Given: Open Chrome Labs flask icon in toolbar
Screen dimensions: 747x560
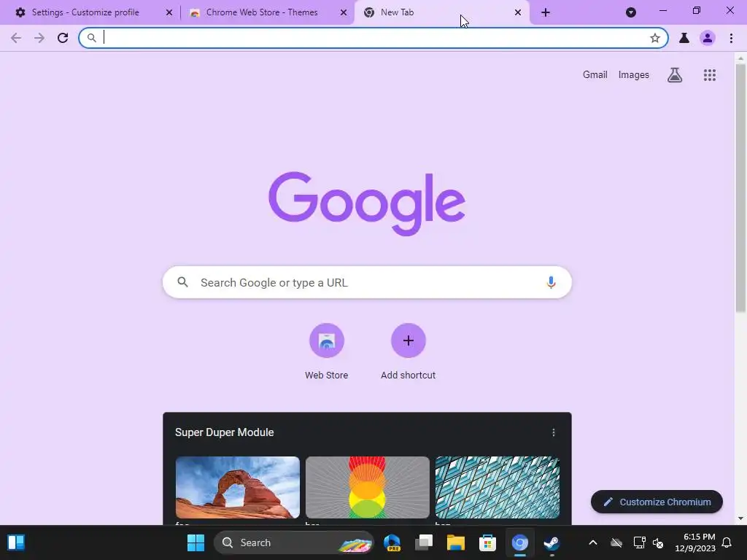Looking at the screenshot, I should coord(684,38).
